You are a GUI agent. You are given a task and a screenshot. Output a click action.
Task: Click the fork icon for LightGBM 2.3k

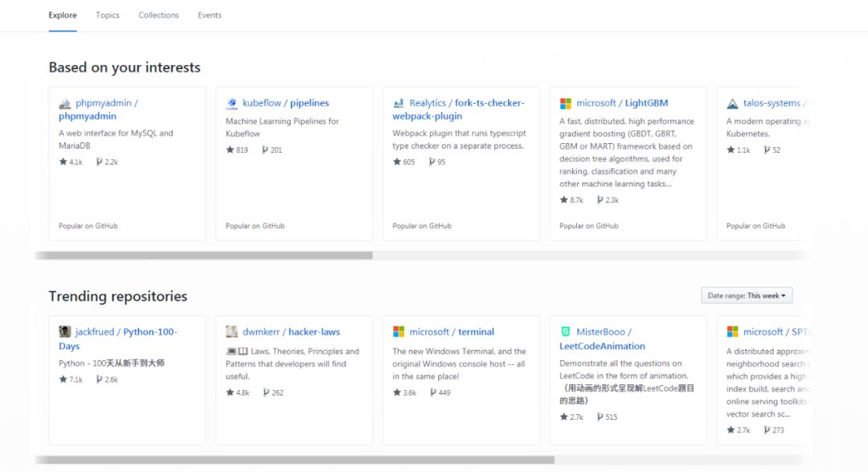click(600, 200)
